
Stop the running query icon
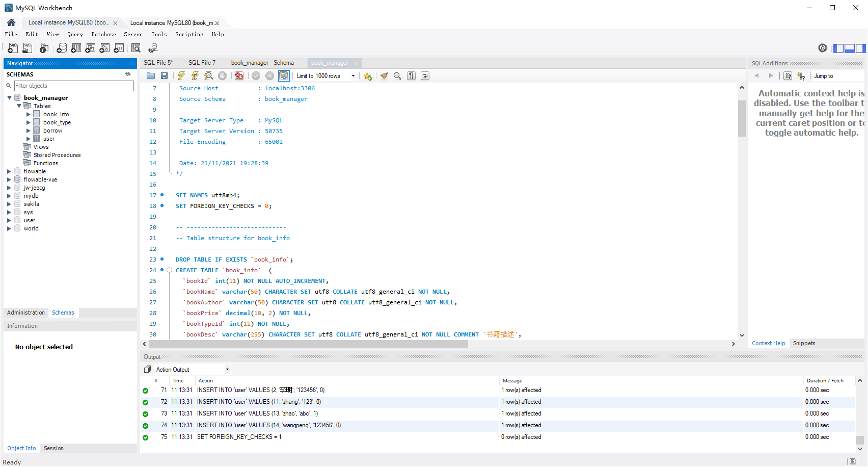click(x=223, y=76)
